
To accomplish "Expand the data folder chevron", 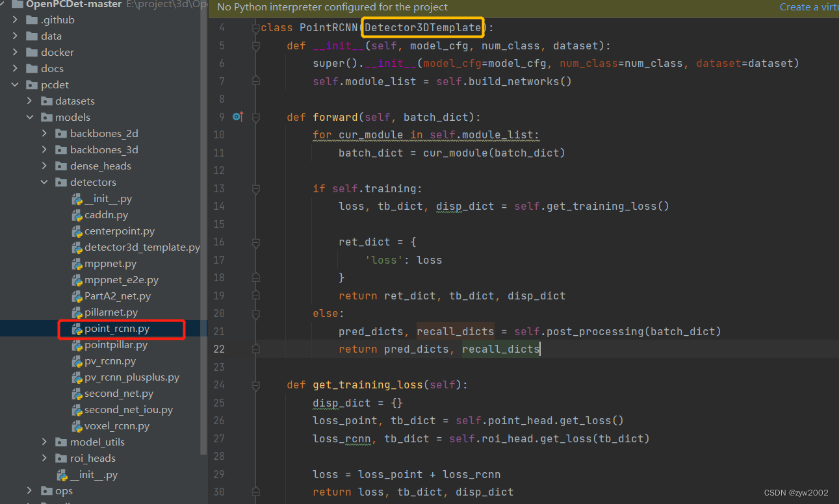I will [15, 36].
